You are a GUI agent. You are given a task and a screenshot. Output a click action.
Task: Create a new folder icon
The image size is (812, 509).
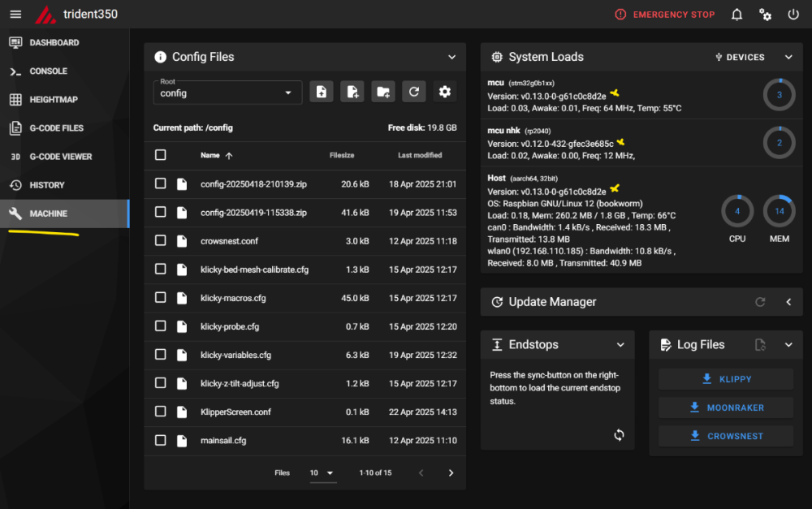[383, 93]
